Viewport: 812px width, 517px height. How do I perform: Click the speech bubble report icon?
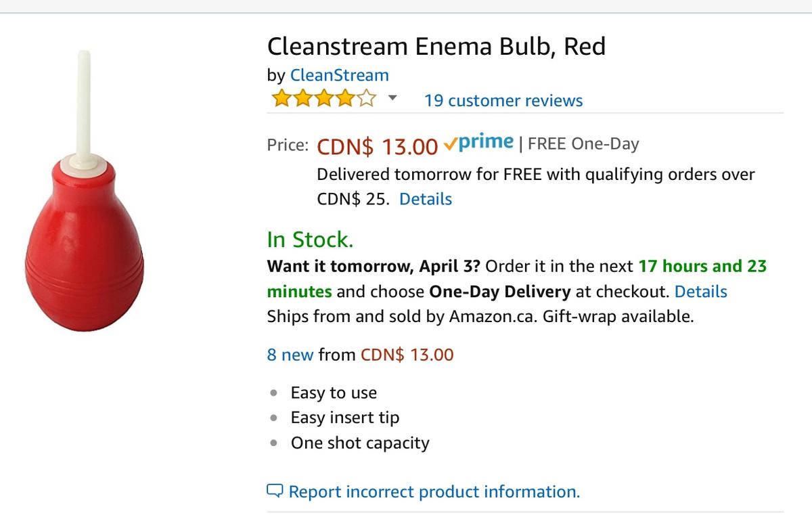[275, 491]
